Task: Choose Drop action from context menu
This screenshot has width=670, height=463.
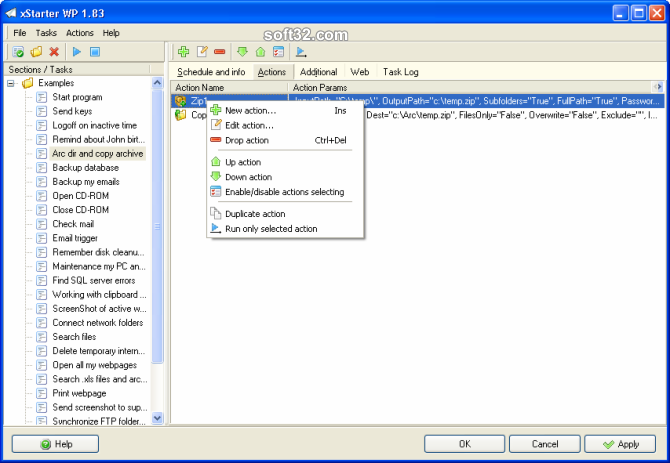Action: 285,140
